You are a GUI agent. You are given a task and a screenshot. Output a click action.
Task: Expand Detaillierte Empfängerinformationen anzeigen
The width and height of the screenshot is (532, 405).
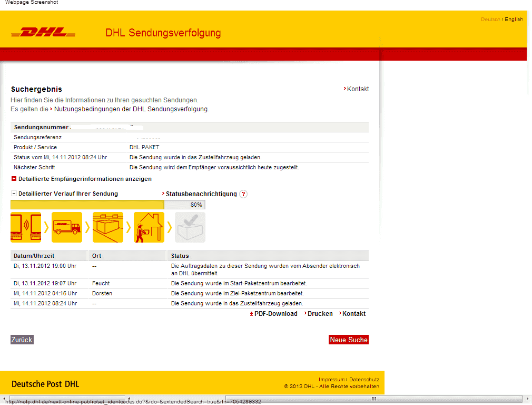(x=82, y=179)
